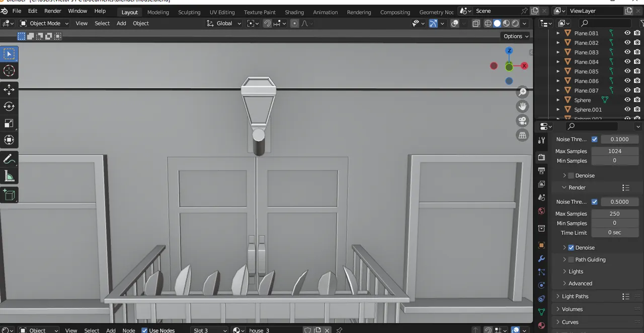Enable the viewport Denoise checkbox
Viewport: 644px width, 333px height.
(x=571, y=176)
